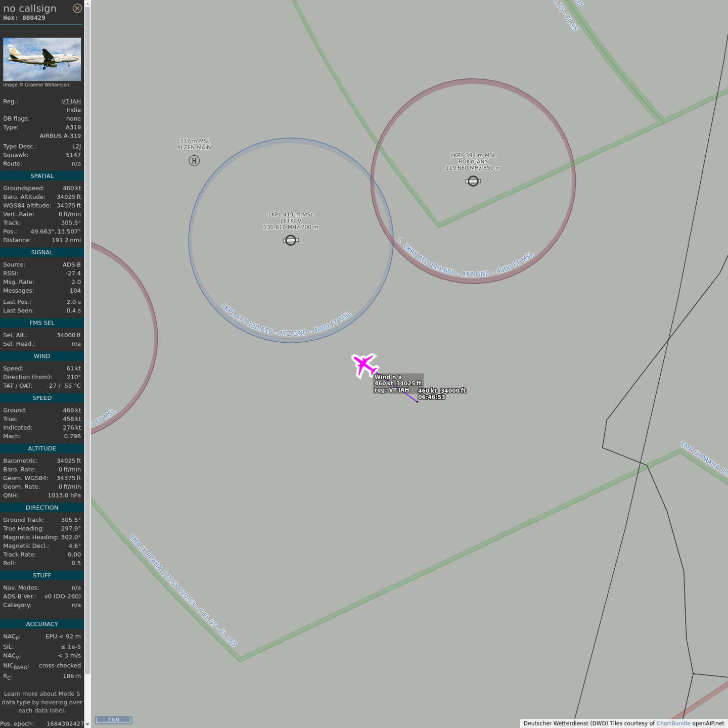The image size is (728, 728).
Task: Click the LKPL ATZ 130.610 airspace label
Action: (x=286, y=321)
